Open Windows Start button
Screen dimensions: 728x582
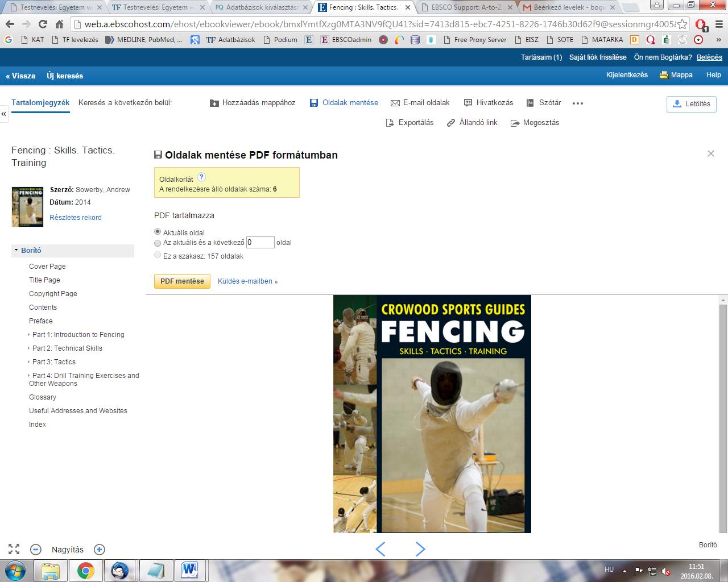click(15, 570)
